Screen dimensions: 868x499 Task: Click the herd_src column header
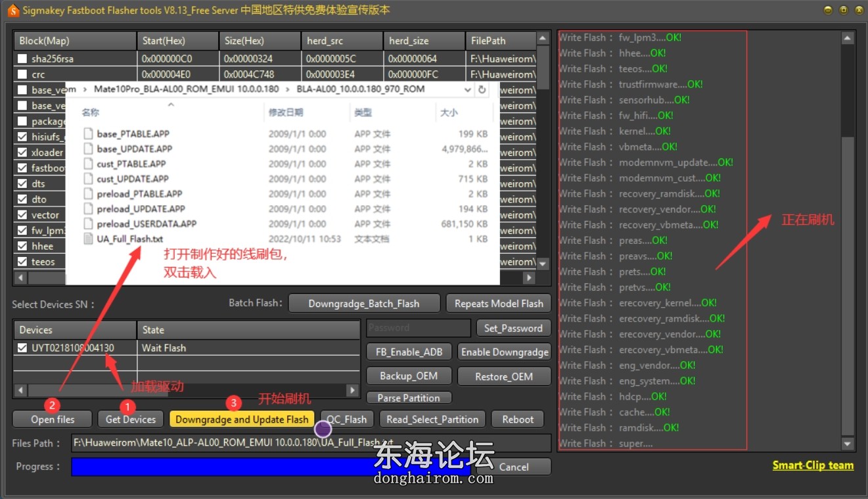click(342, 41)
